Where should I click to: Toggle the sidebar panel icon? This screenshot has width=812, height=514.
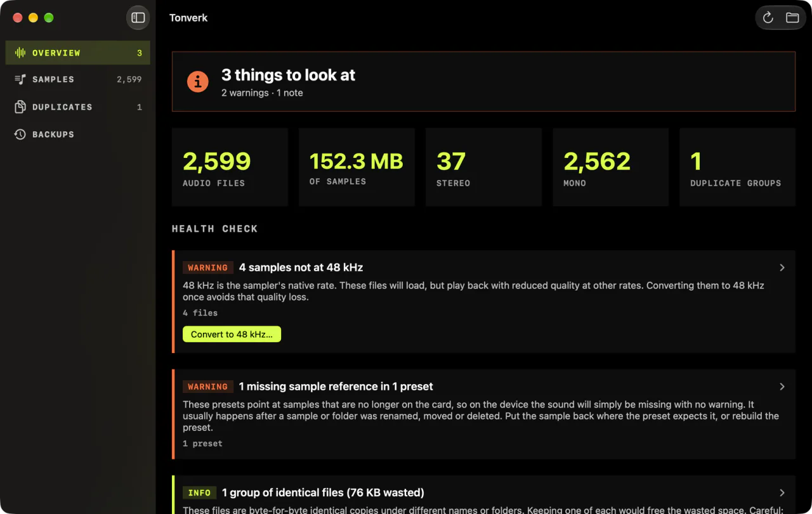[x=138, y=18]
